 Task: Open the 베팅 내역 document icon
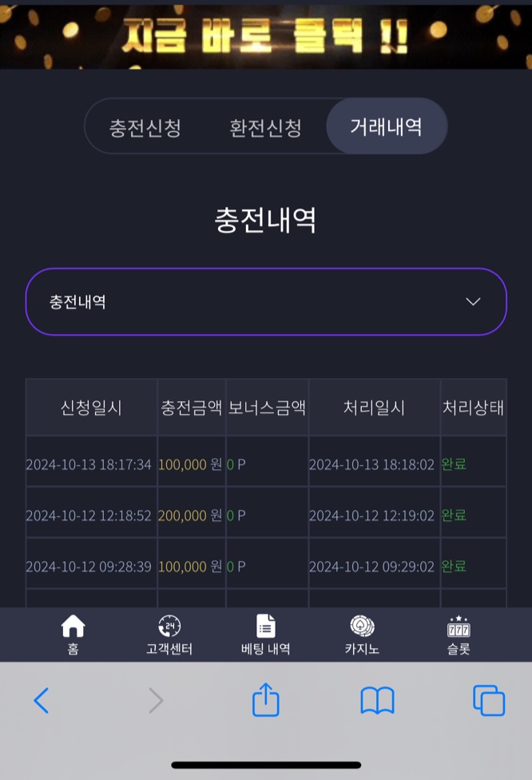click(x=265, y=626)
